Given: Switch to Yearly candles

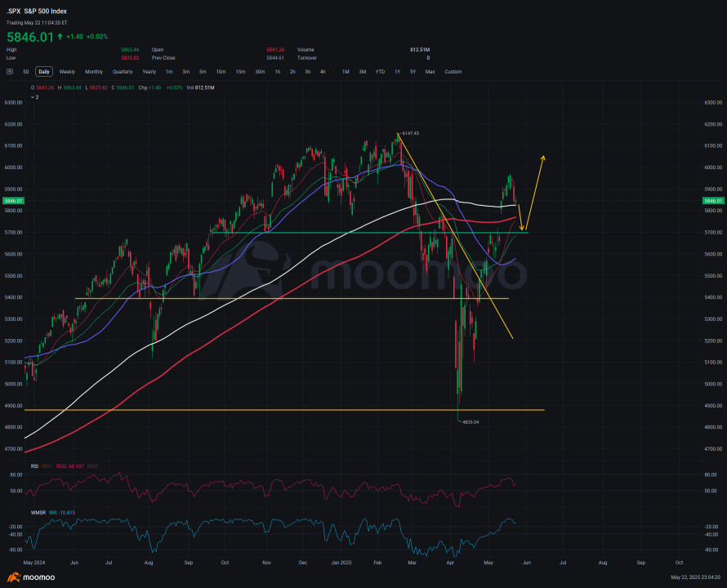Looking at the screenshot, I should tap(149, 72).
